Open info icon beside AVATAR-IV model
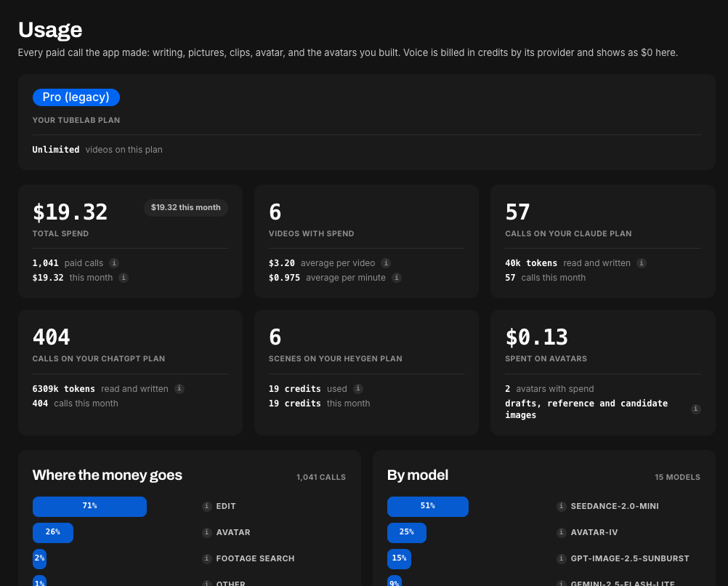Image resolution: width=728 pixels, height=586 pixels. (x=562, y=532)
